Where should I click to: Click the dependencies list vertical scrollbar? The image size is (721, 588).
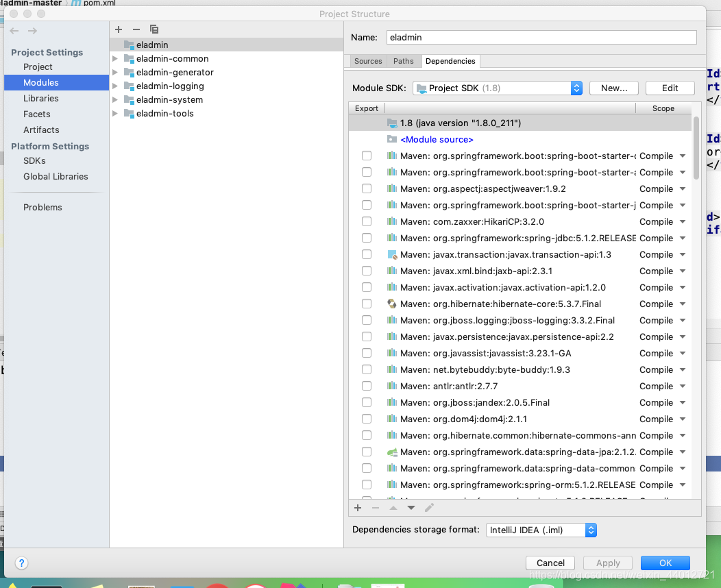[696, 147]
